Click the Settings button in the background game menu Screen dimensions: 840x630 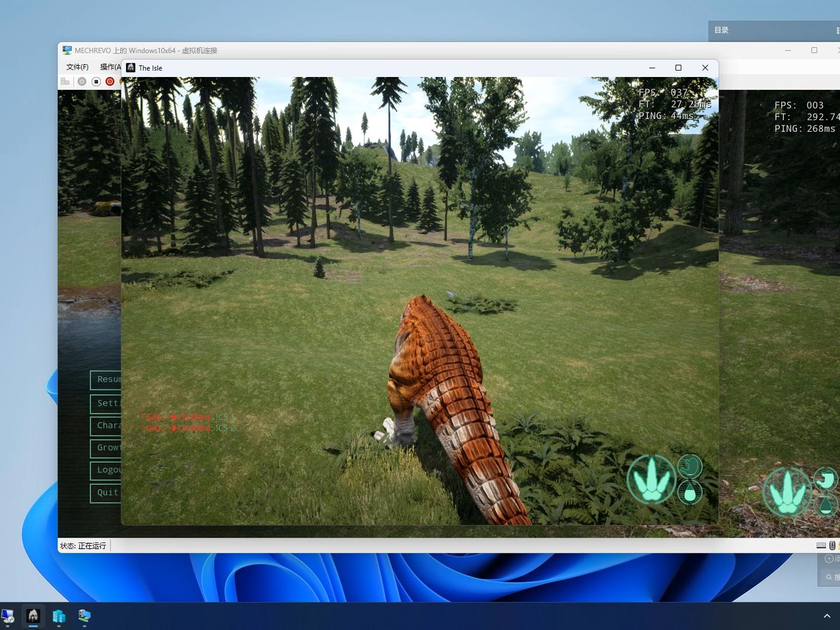click(x=106, y=403)
